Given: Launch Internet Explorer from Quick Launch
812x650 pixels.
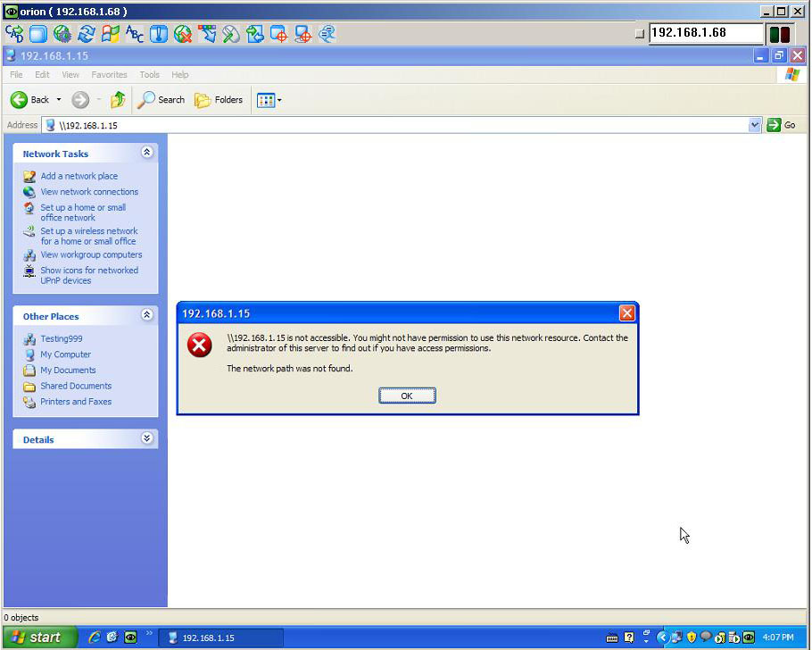Looking at the screenshot, I should click(94, 637).
